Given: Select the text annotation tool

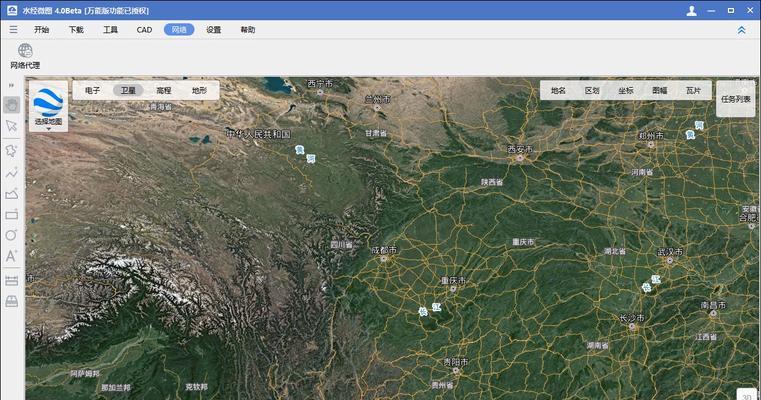Looking at the screenshot, I should (12, 256).
